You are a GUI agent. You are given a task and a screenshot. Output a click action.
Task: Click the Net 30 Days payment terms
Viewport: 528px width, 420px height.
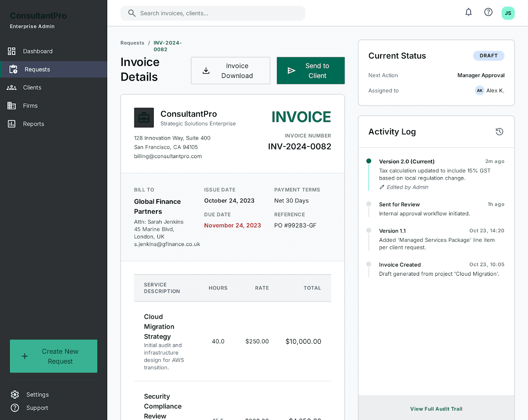click(292, 201)
